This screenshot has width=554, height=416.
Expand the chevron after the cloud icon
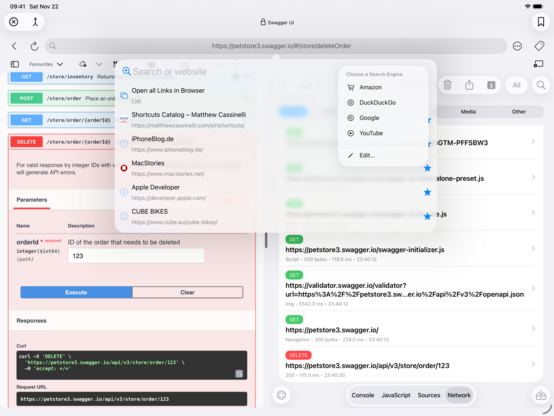99,64
